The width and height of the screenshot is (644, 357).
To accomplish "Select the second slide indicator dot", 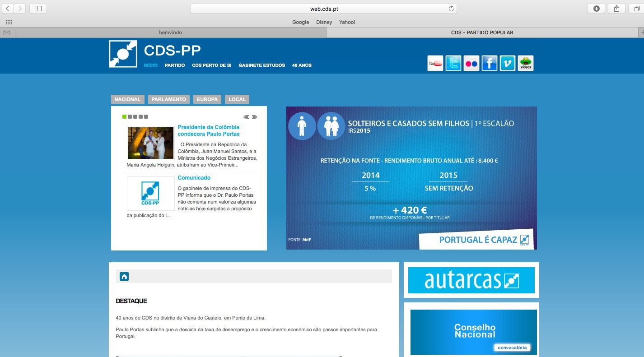I will pos(130,117).
